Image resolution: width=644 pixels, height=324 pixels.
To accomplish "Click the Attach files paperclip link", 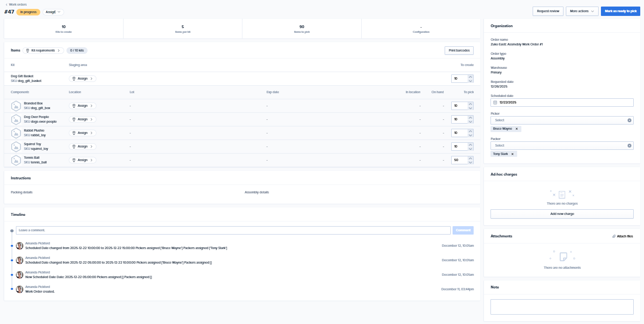I will 622,236.
